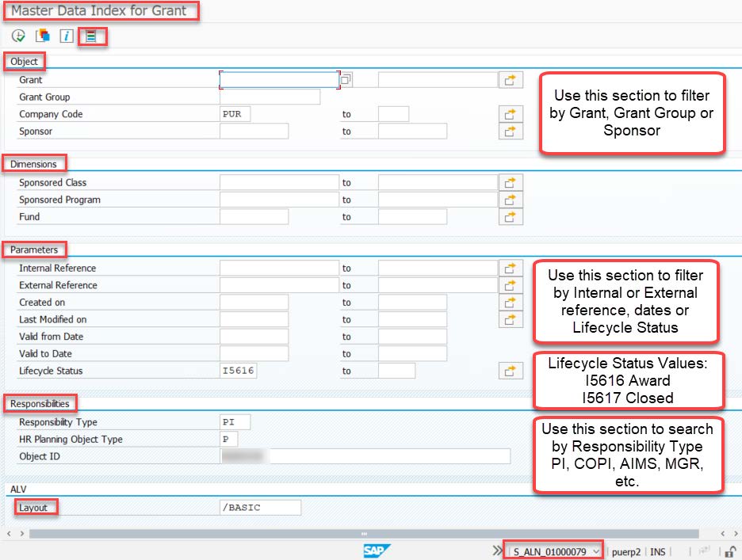Select the Layout field with /BASIC
Image resolution: width=742 pixels, height=560 pixels.
[260, 508]
